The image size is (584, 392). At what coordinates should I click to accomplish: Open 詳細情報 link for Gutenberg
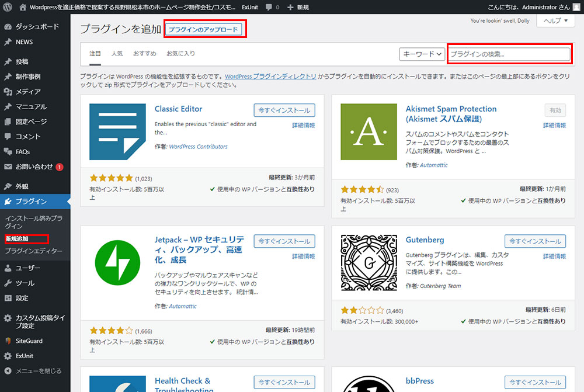[554, 256]
